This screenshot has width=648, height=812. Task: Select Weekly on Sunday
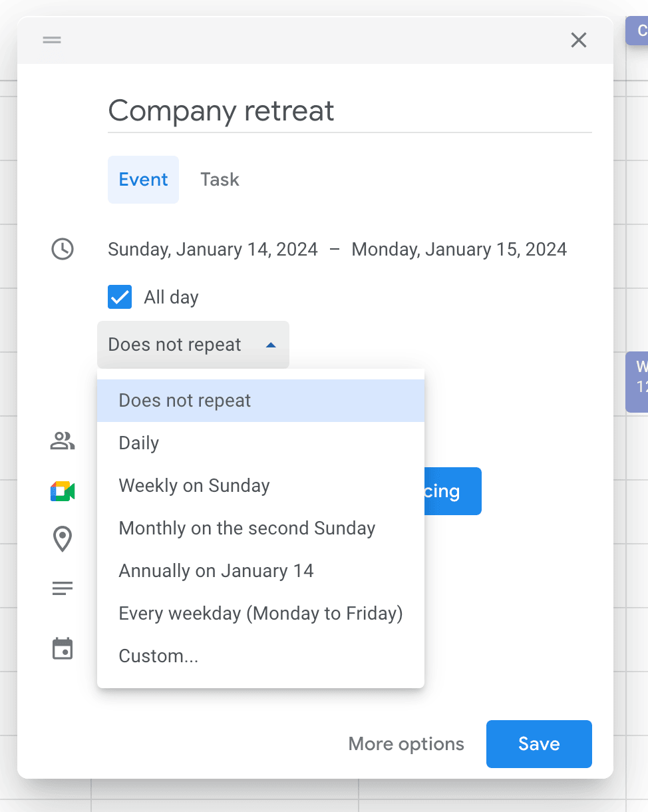194,486
